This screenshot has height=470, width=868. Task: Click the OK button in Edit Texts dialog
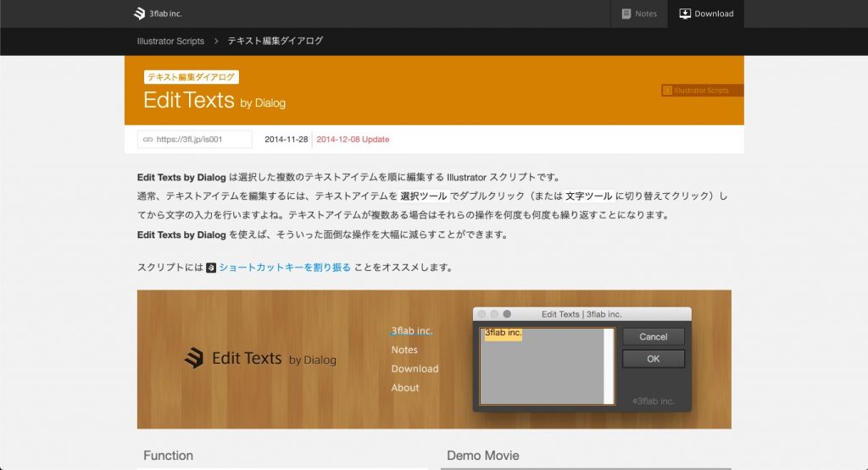[654, 359]
